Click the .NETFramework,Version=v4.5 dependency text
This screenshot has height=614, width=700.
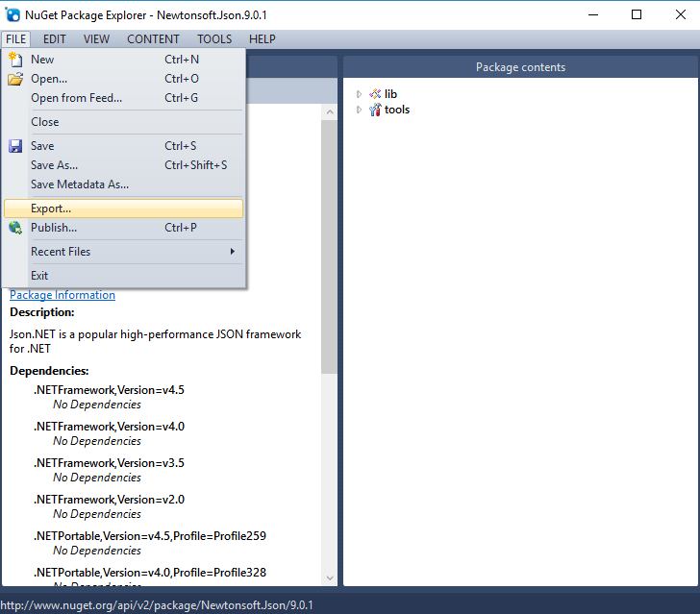pos(109,390)
